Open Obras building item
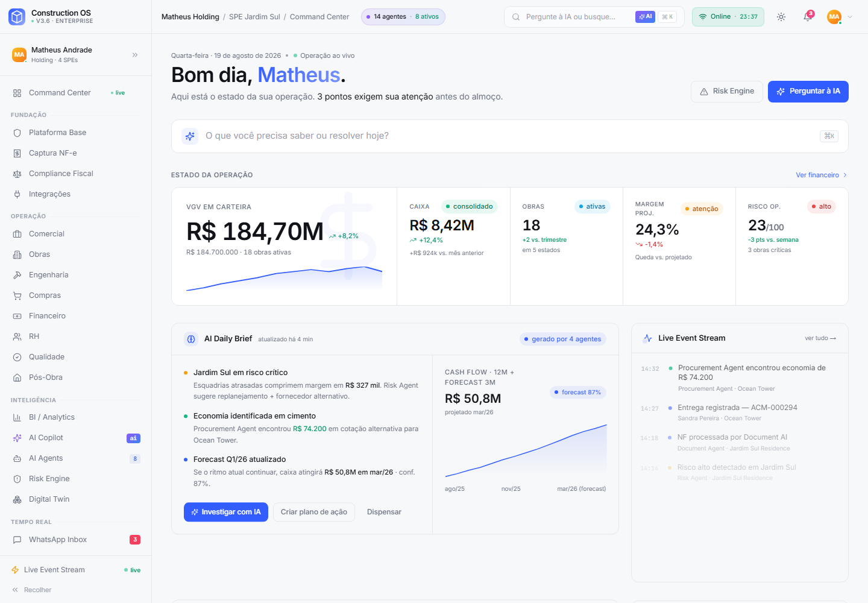 (75, 254)
